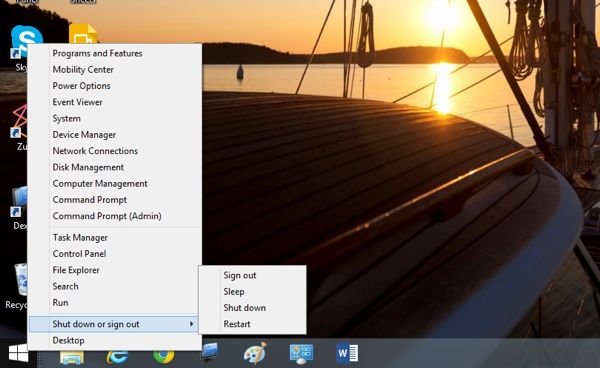Select Mobility Center menu entry
The width and height of the screenshot is (600, 368).
pos(115,70)
